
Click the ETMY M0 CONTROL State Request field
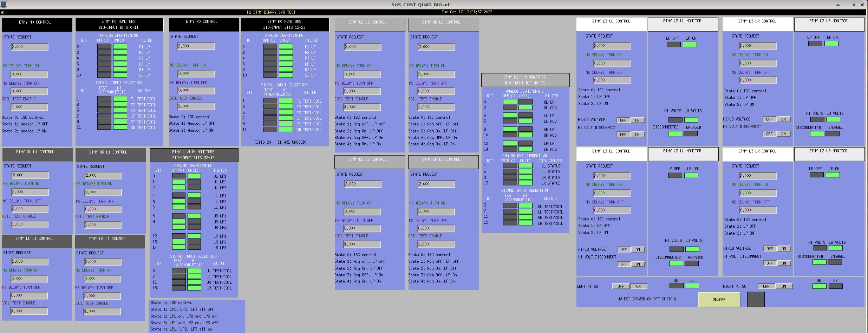30,47
